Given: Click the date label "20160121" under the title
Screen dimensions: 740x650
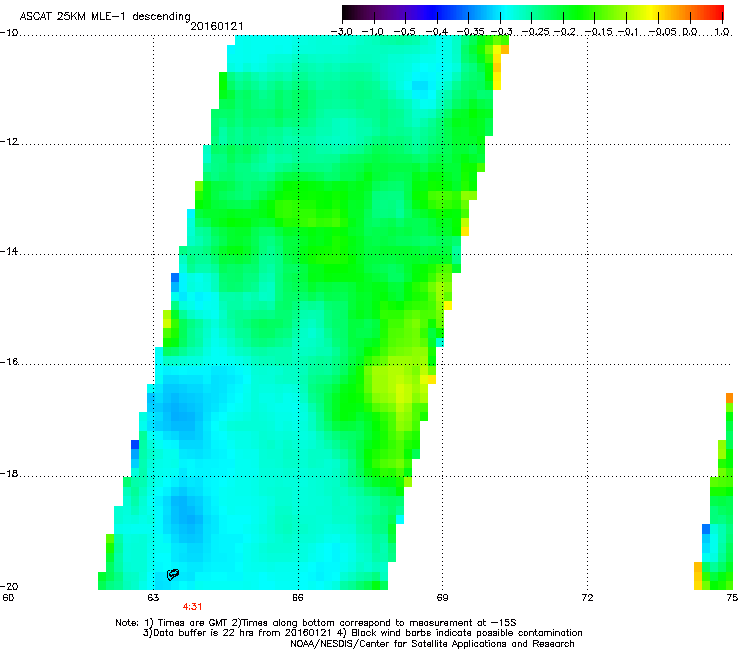Looking at the screenshot, I should 217,26.
